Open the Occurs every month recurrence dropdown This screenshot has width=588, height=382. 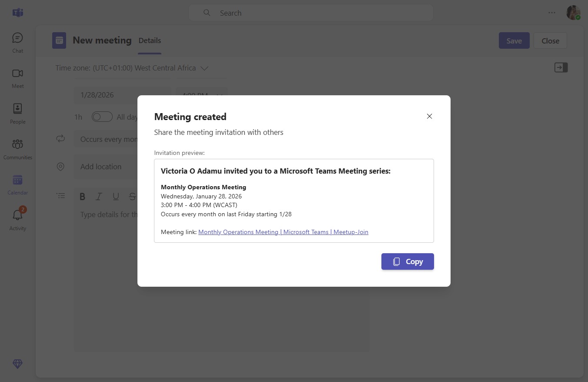coord(106,139)
